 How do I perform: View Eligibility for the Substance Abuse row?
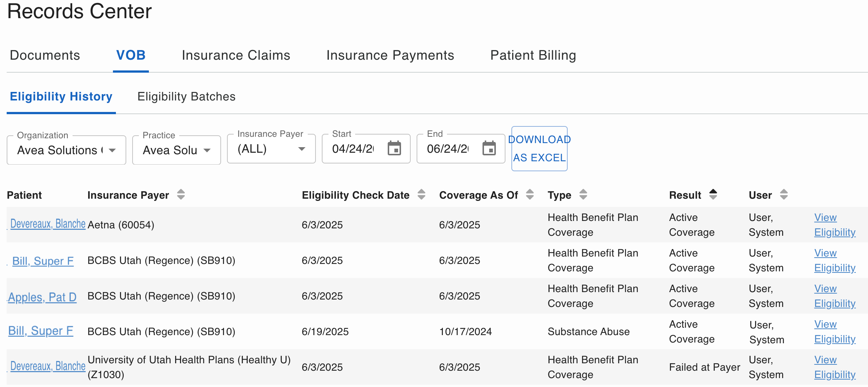(x=835, y=331)
